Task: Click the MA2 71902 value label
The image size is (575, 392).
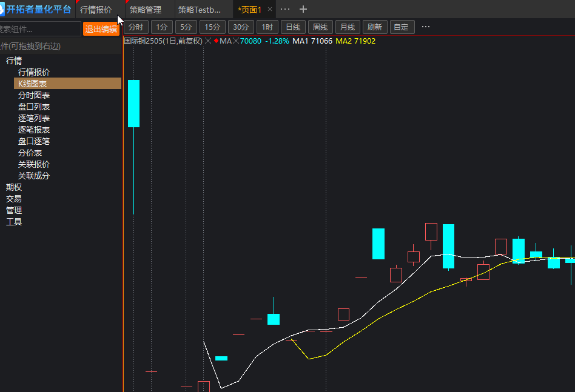Action: click(355, 41)
